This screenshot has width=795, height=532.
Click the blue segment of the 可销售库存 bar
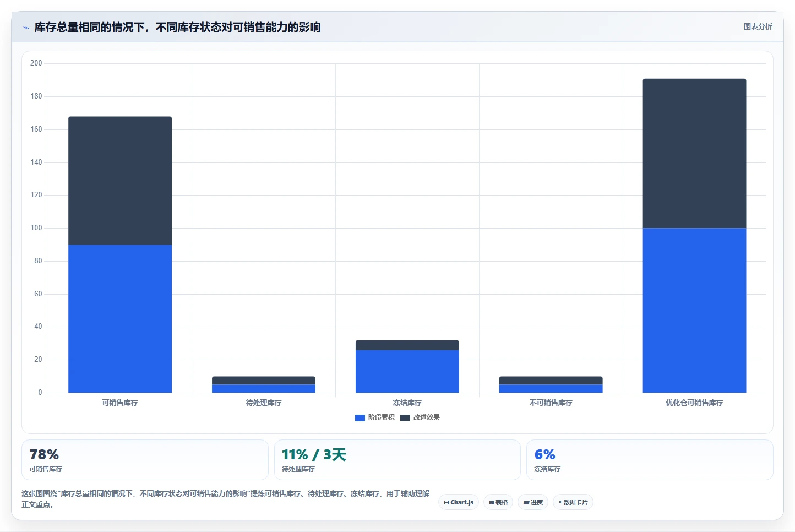pyautogui.click(x=120, y=318)
